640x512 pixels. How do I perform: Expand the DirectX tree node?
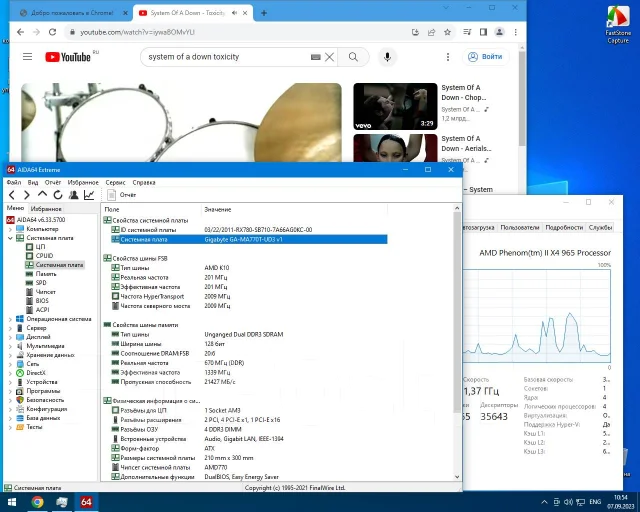(11, 373)
